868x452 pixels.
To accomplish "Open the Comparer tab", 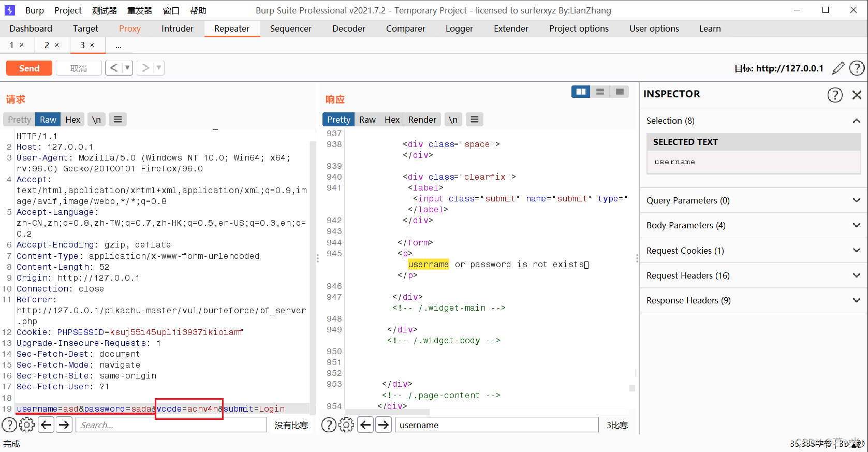I will [x=406, y=28].
